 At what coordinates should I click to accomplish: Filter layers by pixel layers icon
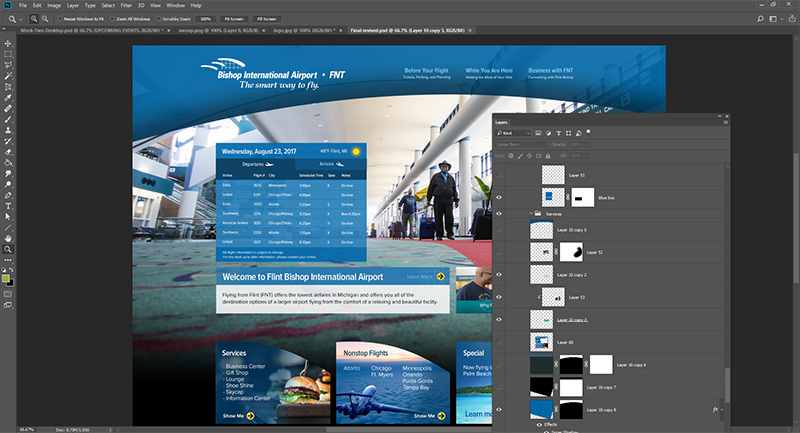tap(538, 133)
